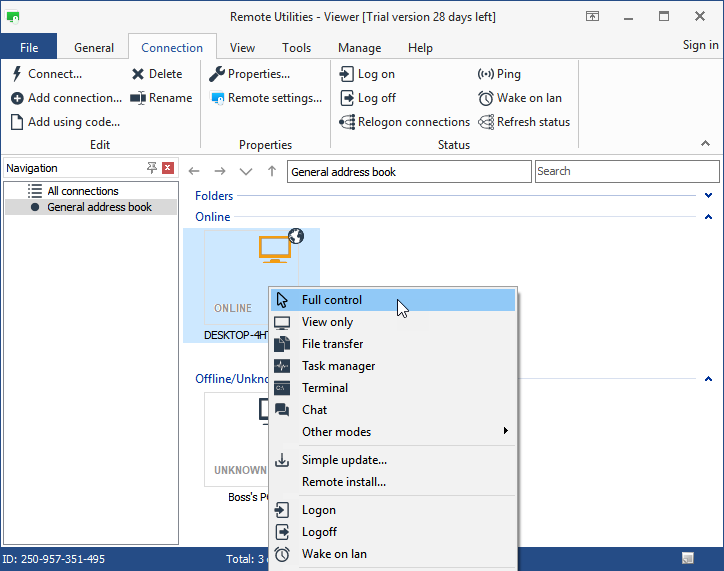
Task: Click the Sign in link
Action: coord(700,45)
